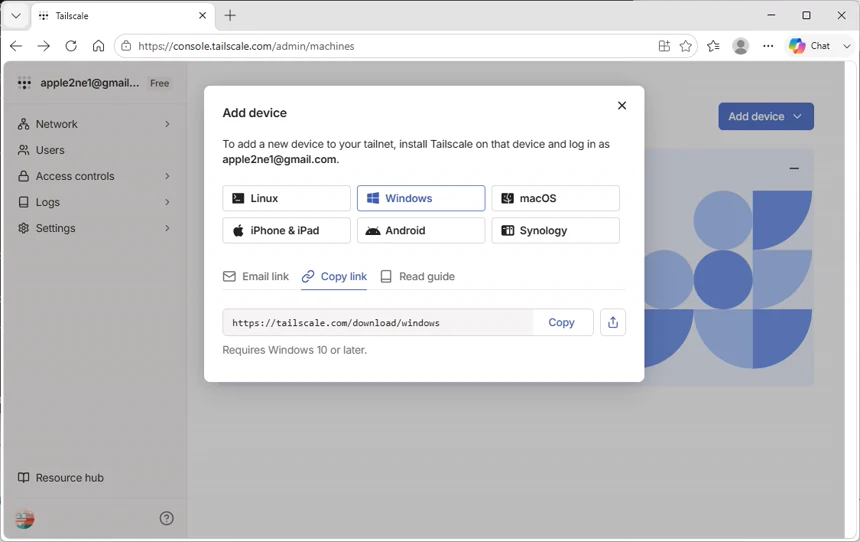Screen dimensions: 860x542
Task: Click the Windows logo icon
Action: 373,198
